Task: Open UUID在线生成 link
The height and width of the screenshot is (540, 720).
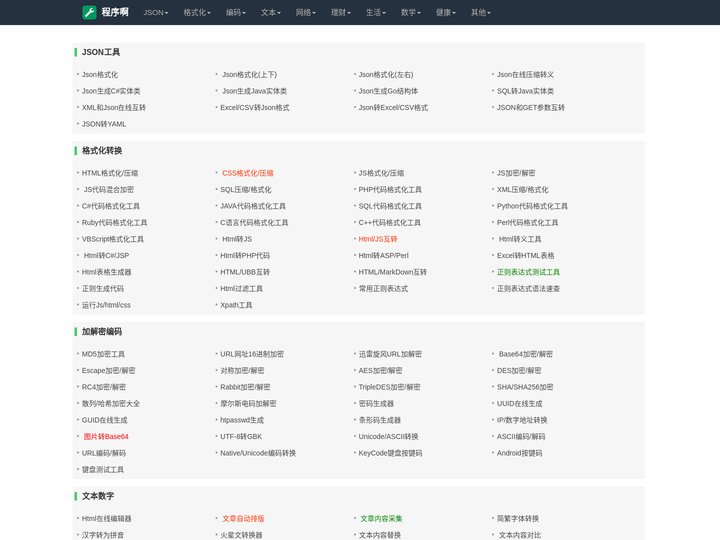Action: pyautogui.click(x=519, y=404)
